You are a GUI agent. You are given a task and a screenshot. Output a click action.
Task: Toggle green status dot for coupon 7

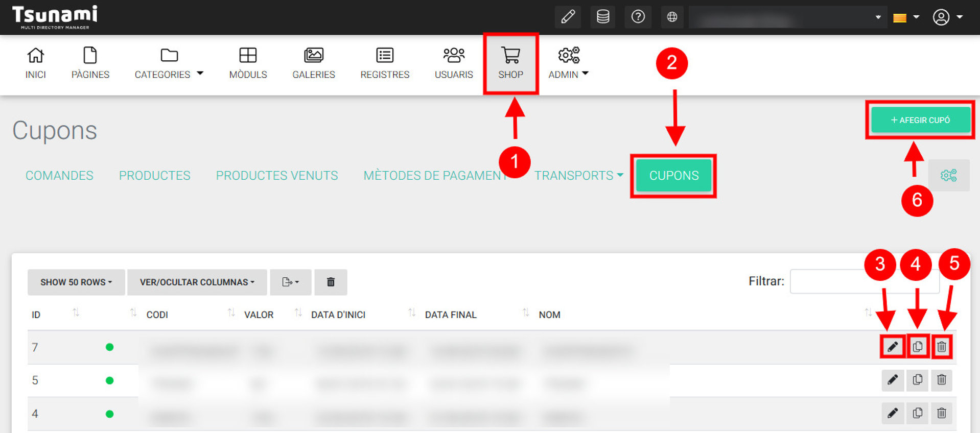click(x=109, y=347)
